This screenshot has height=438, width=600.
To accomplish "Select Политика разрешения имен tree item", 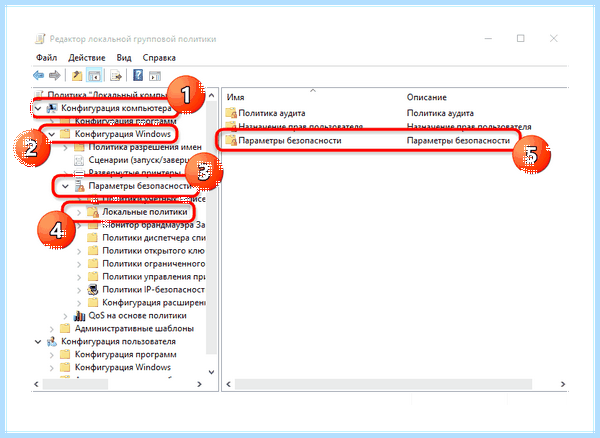I will 145,147.
